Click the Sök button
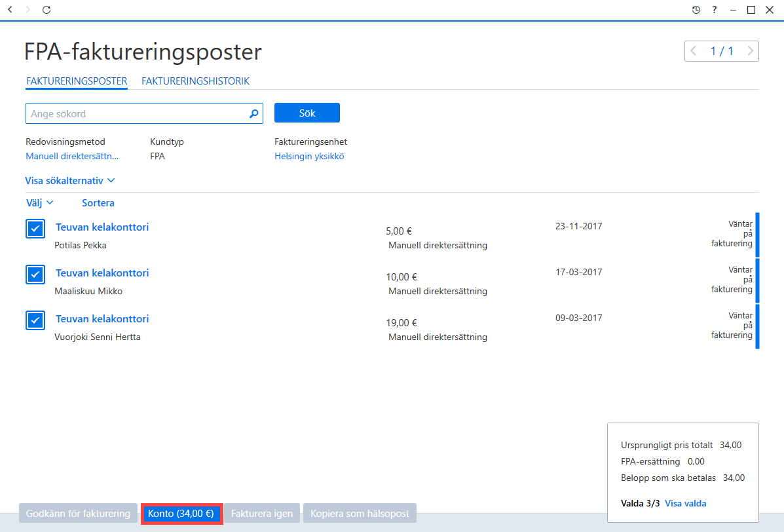Screen dimensions: 784x532 coord(307,113)
